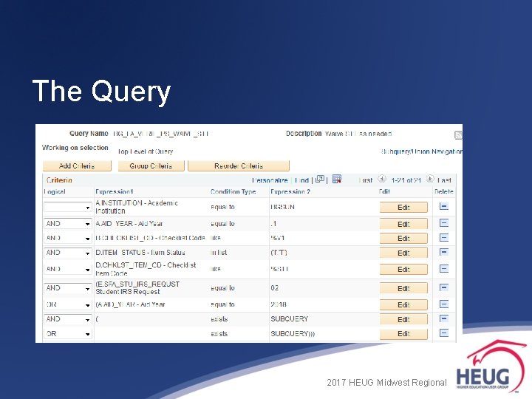This screenshot has height=399, width=532.
Task: Delete the Aid Year 2018 row
Action: tap(444, 304)
